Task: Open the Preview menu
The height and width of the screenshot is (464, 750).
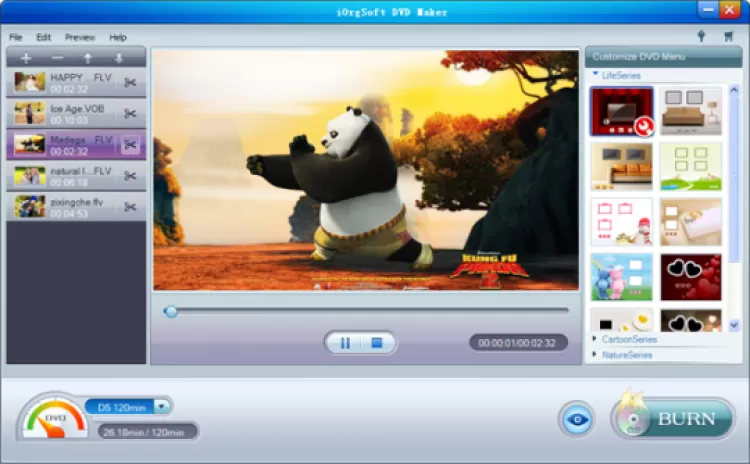Action: 80,37
